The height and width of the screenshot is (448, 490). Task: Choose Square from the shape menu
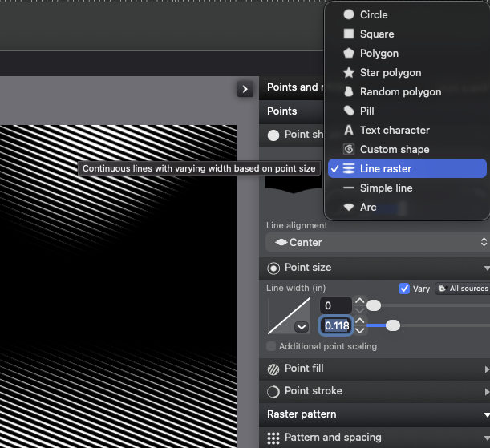[x=376, y=34]
